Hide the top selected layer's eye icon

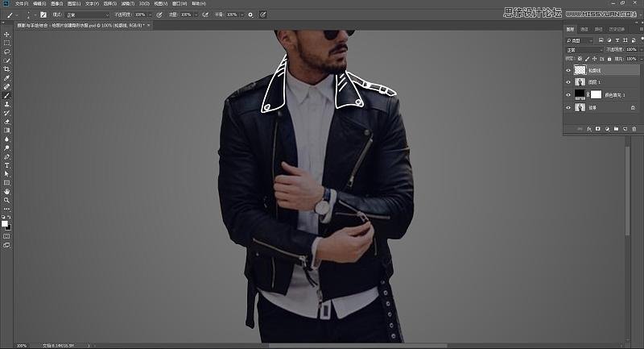pos(568,70)
